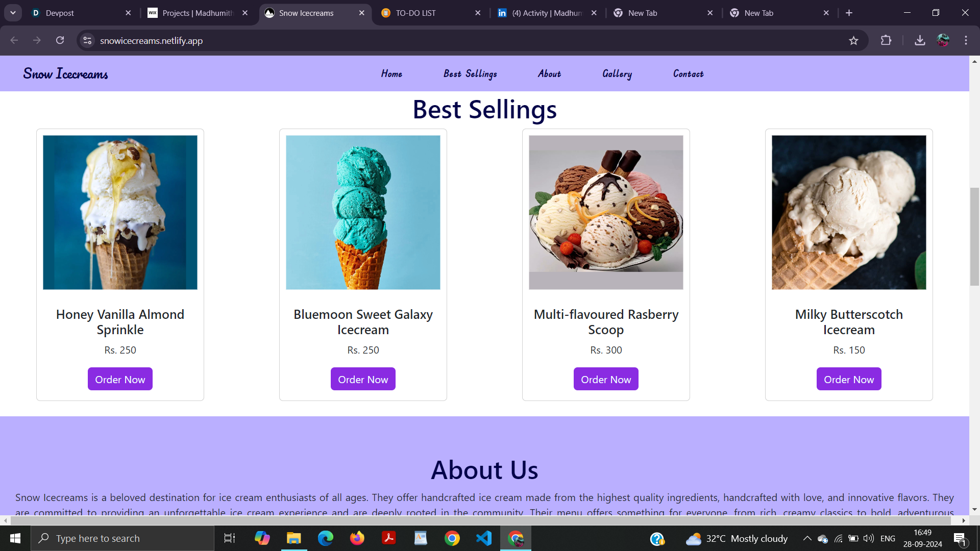Launch Firefox from the taskbar

tap(357, 538)
